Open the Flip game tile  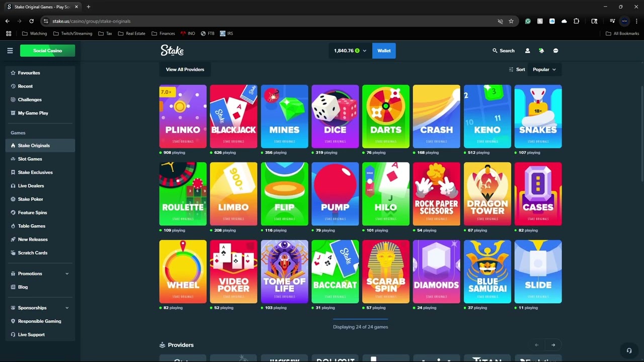tap(284, 194)
